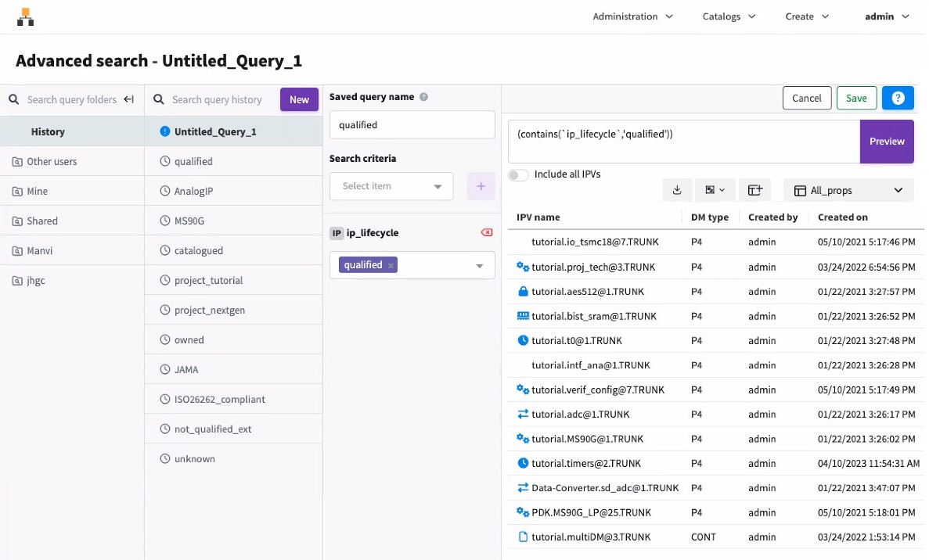
Task: Click the info icon beside Saved query name
Action: pyautogui.click(x=424, y=97)
